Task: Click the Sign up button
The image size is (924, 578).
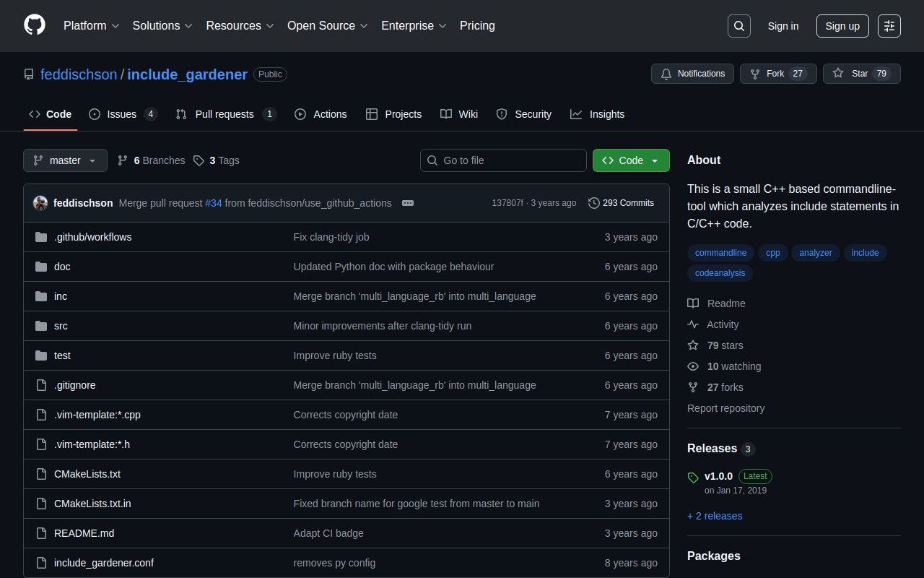Action: [x=842, y=26]
